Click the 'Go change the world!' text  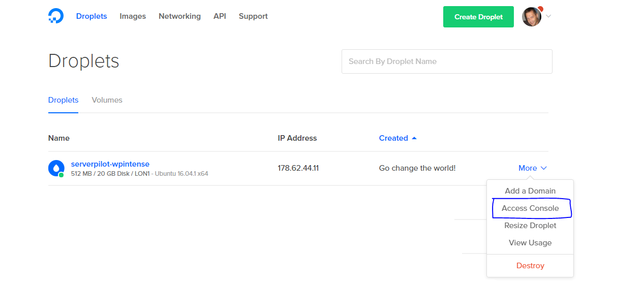click(417, 168)
